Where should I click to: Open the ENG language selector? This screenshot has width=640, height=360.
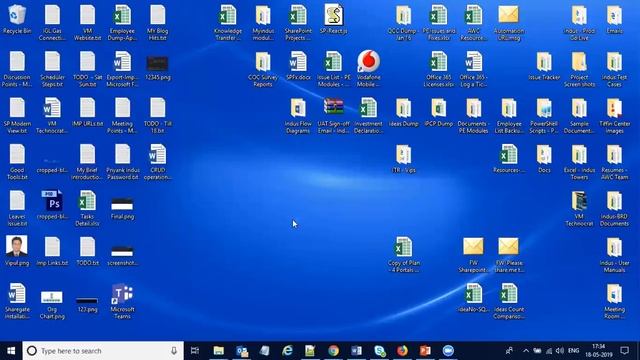[x=573, y=351]
